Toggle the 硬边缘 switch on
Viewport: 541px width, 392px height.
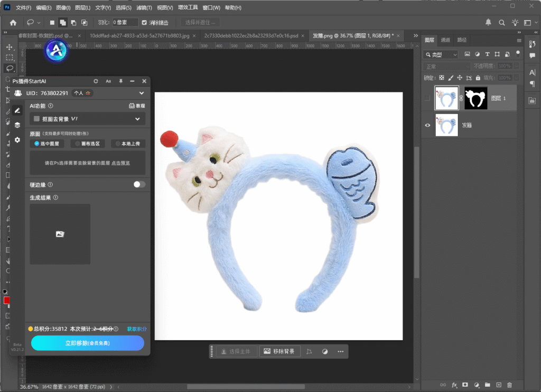pyautogui.click(x=139, y=184)
